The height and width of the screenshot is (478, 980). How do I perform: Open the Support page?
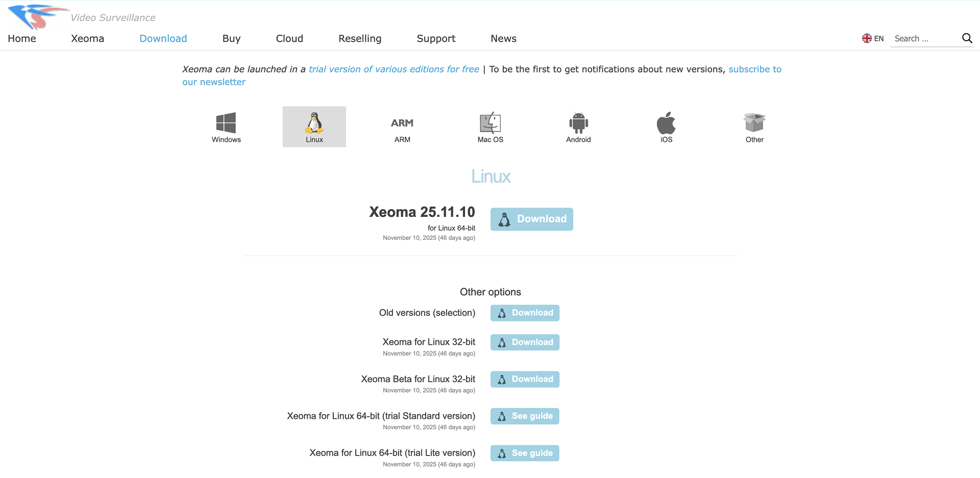[x=436, y=38]
